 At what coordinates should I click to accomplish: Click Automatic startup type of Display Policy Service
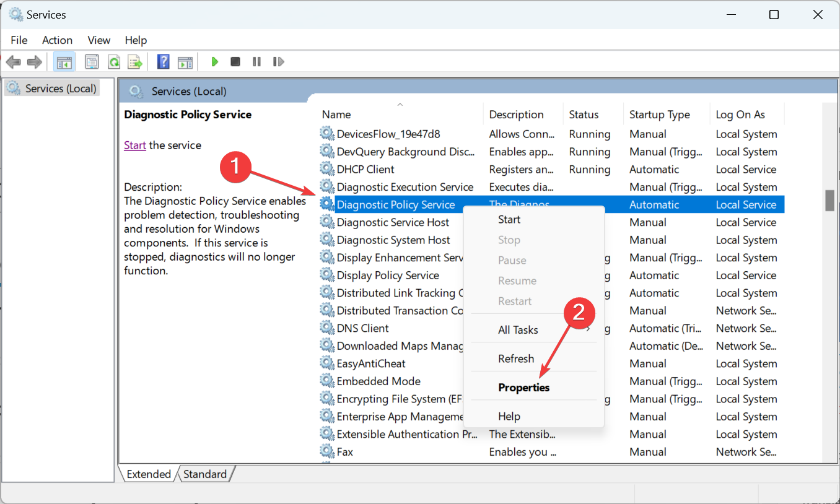coord(654,275)
